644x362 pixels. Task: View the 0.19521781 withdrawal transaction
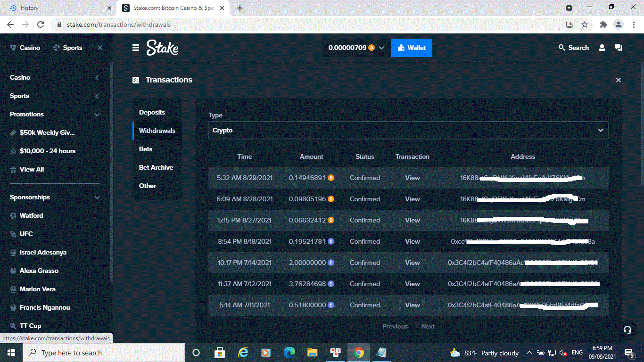[413, 241]
